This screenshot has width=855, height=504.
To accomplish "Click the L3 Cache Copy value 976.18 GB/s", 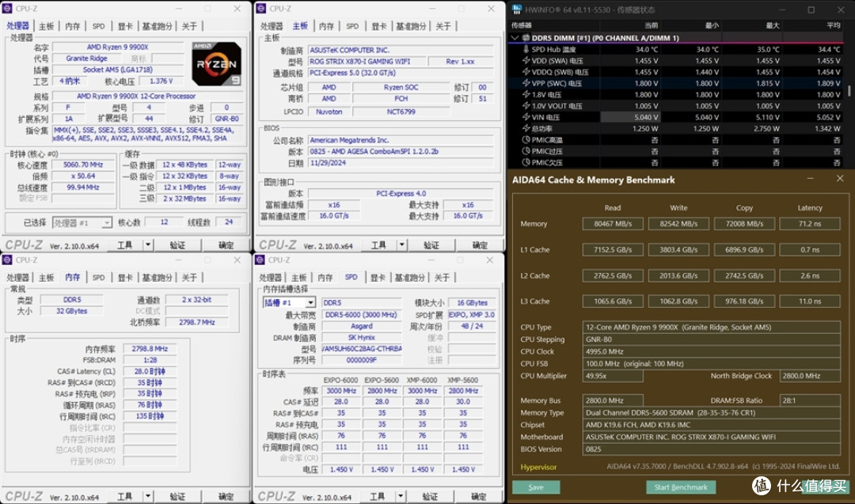I will (744, 301).
